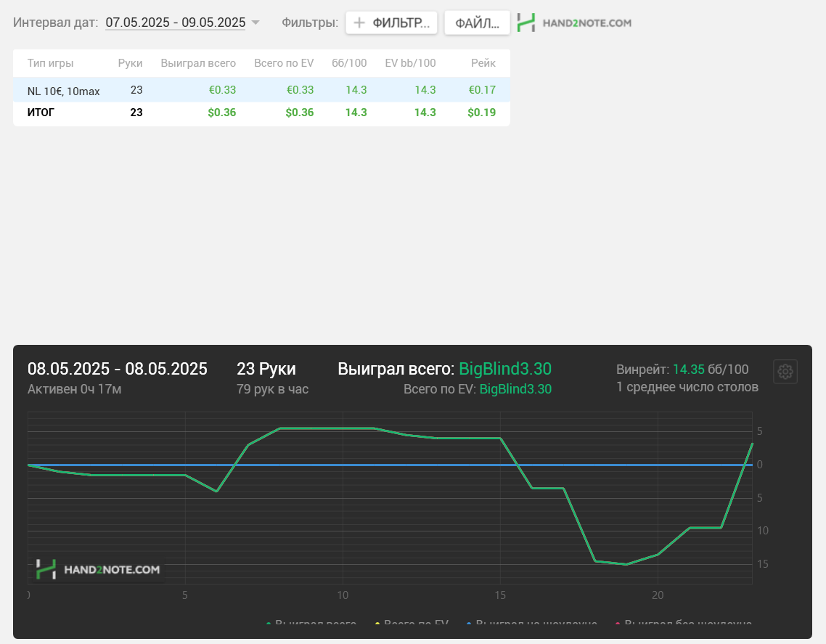Image resolution: width=826 pixels, height=644 pixels.
Task: Click Выиграл всего: BigBlind3.30 in chart header
Action: point(445,369)
